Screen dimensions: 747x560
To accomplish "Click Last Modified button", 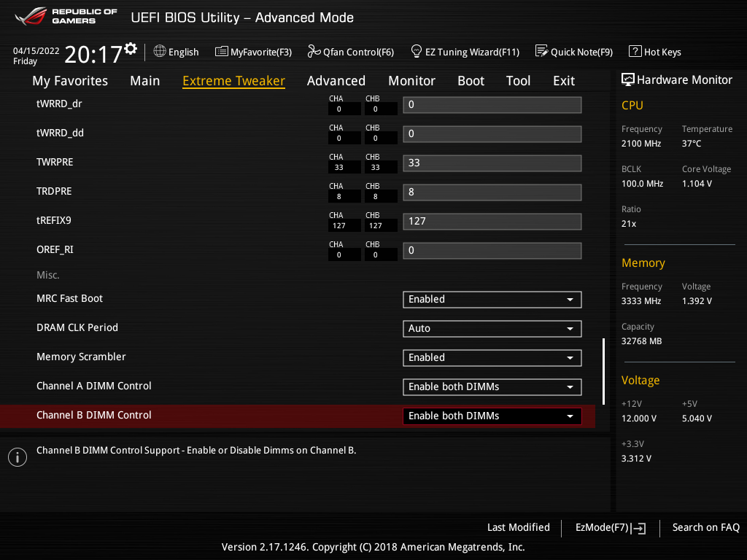I will click(x=519, y=527).
